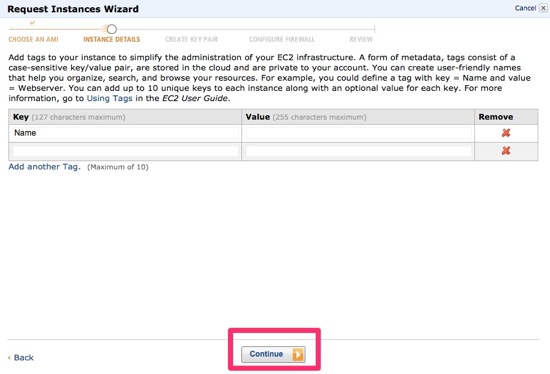The image size is (550, 374).
Task: Select the Configure Firewall step
Action: pos(282,39)
